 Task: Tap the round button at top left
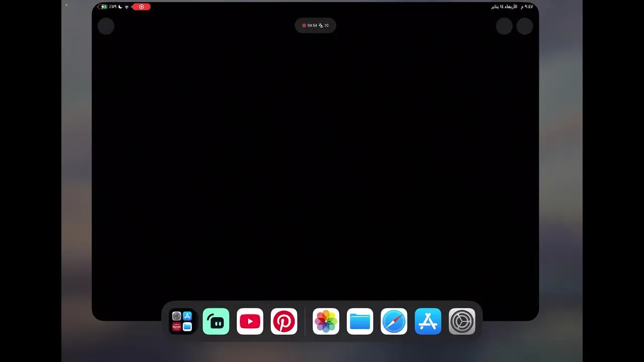tap(106, 26)
